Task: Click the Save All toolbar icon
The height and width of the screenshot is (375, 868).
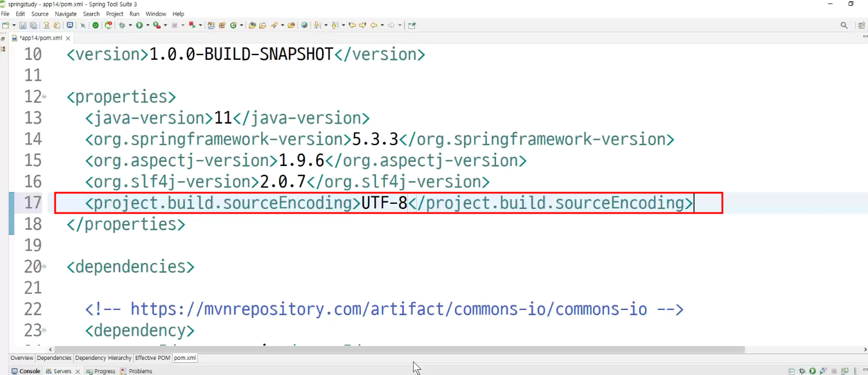Action: (34, 26)
